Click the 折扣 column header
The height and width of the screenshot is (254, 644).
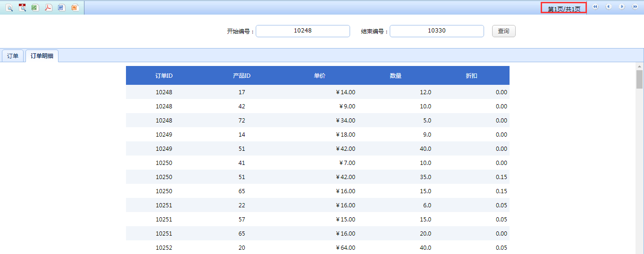pos(471,76)
